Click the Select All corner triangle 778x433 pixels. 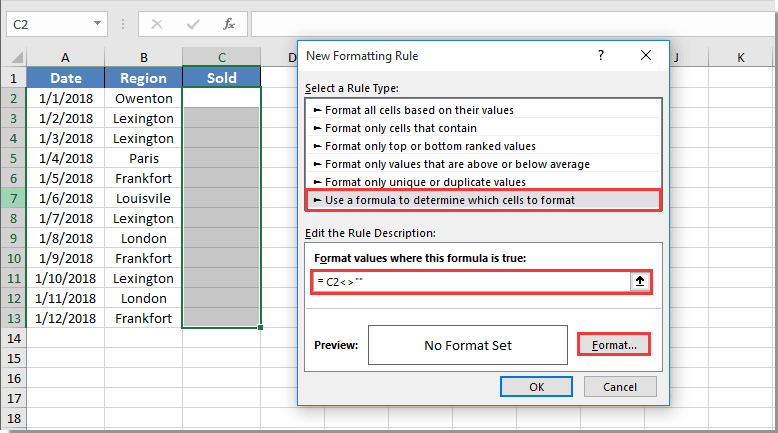(x=14, y=58)
